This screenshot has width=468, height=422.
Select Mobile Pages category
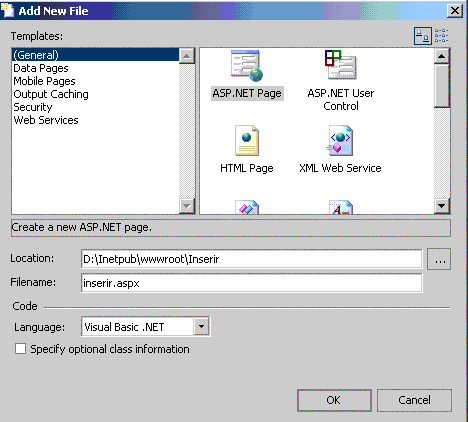(x=44, y=81)
